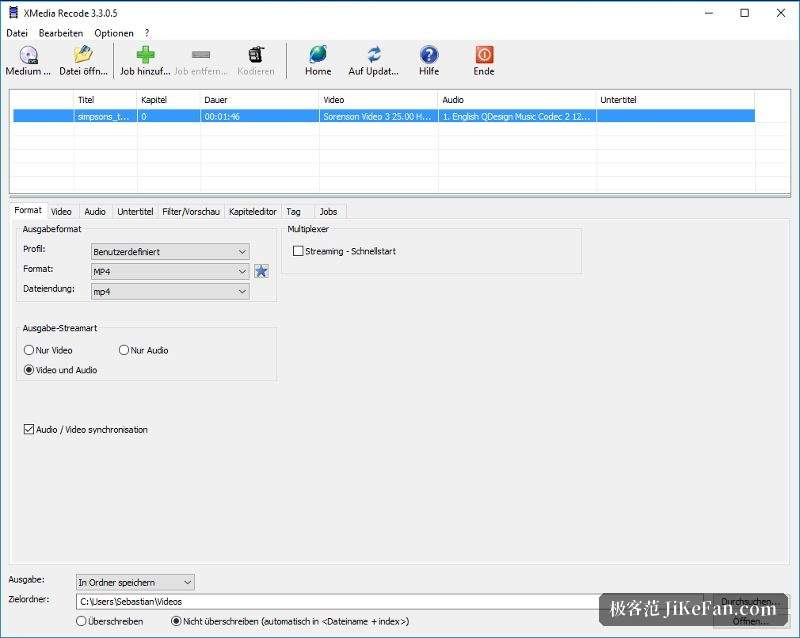Screen dimensions: 800x638
Task: Switch to the Video tab
Action: coord(61,211)
